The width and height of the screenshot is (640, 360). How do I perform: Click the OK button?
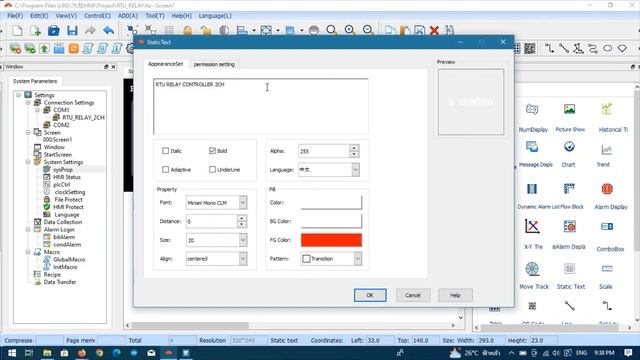370,295
